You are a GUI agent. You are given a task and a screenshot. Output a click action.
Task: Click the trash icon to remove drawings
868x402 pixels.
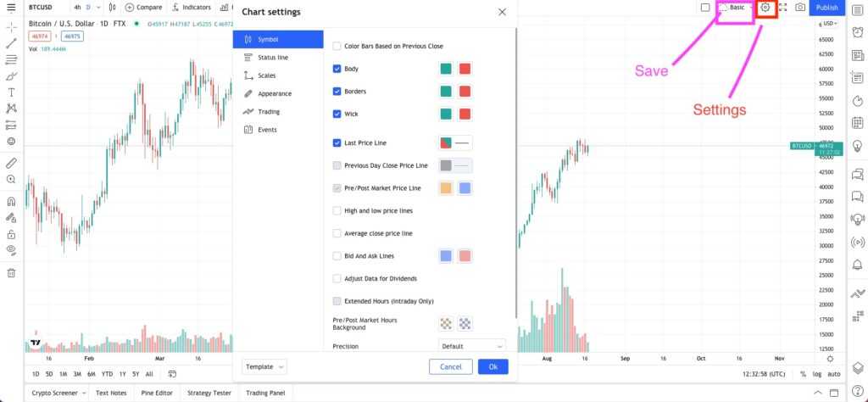point(11,273)
